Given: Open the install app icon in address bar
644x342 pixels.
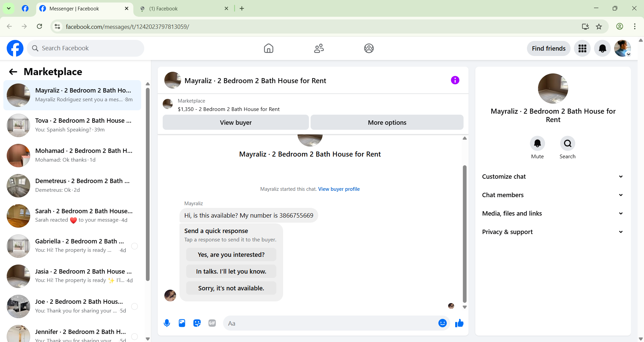Looking at the screenshot, I should 585,26.
